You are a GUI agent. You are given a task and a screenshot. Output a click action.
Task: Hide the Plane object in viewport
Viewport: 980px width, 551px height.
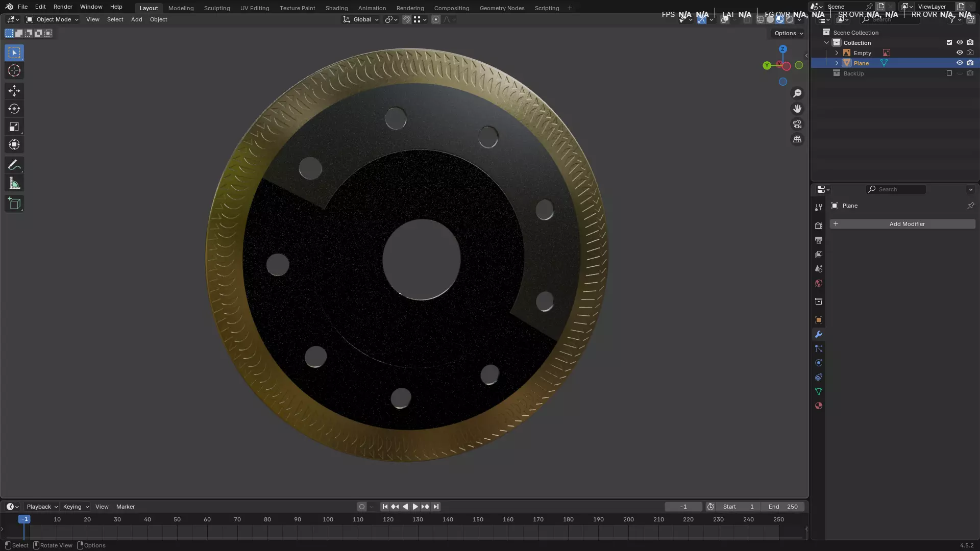coord(960,63)
